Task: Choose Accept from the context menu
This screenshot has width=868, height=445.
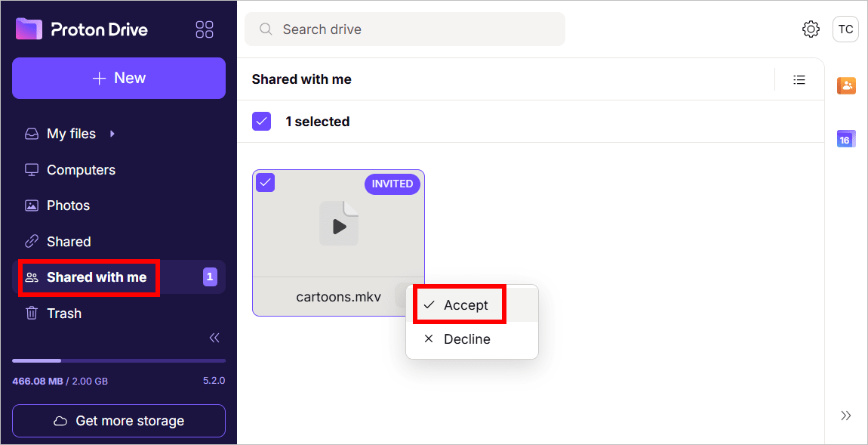Action: (x=472, y=304)
